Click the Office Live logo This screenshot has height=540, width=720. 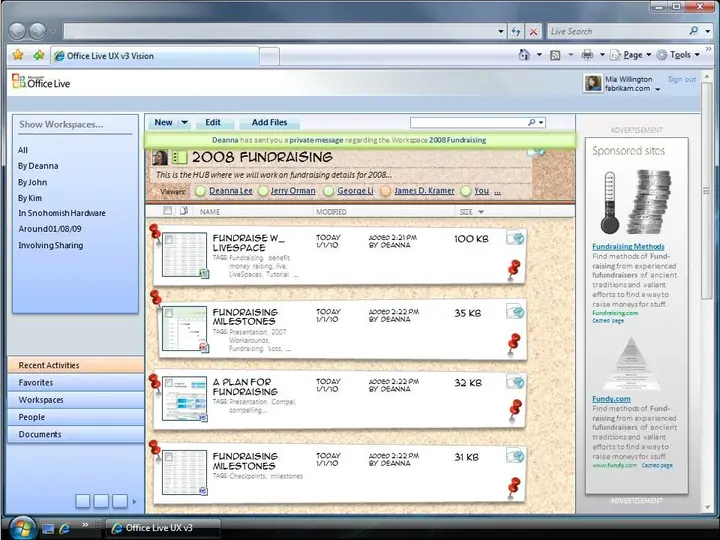(x=41, y=82)
